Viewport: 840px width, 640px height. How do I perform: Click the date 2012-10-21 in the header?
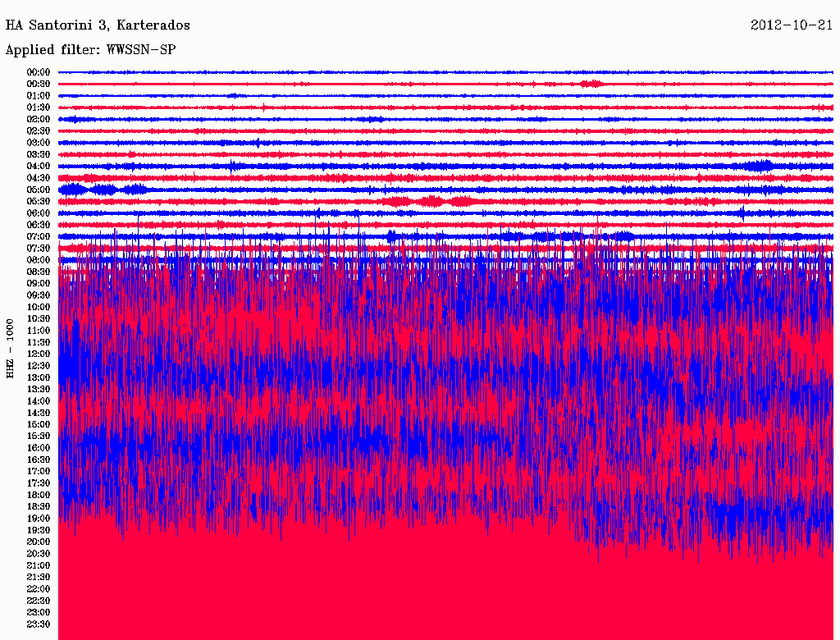pos(791,25)
